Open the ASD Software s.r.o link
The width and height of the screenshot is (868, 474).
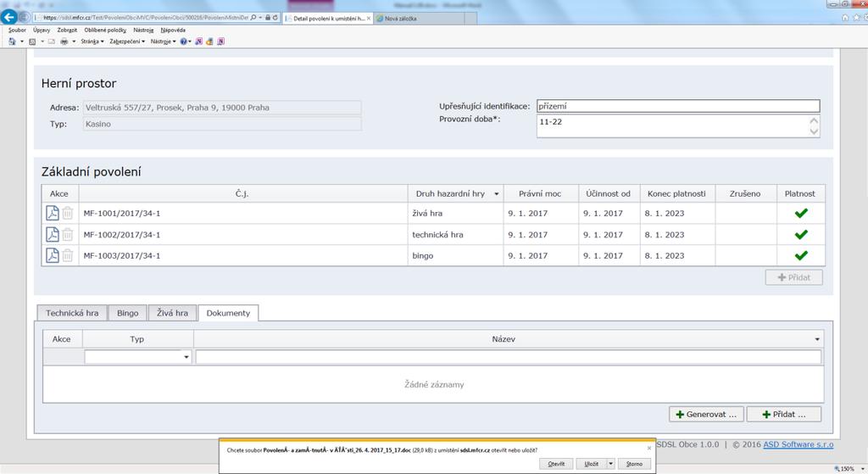click(798, 444)
